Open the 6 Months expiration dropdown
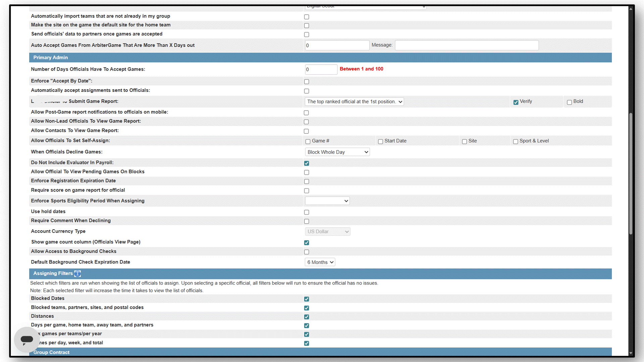This screenshot has width=644, height=362. pyautogui.click(x=320, y=262)
